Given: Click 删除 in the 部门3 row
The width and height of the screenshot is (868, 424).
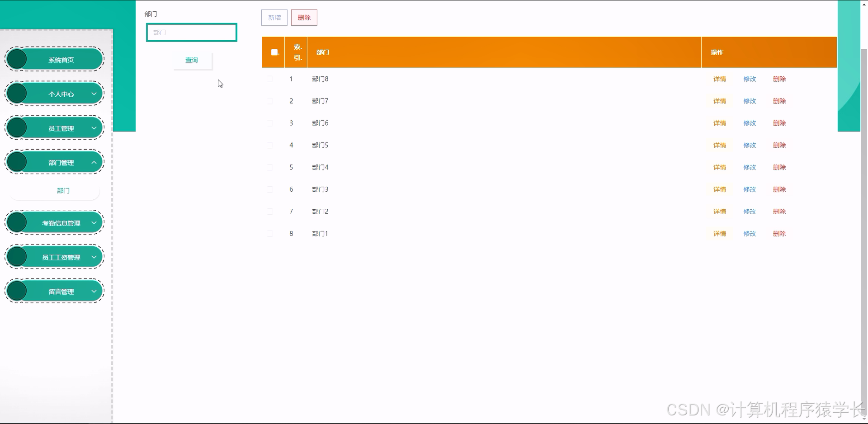Looking at the screenshot, I should tap(779, 190).
